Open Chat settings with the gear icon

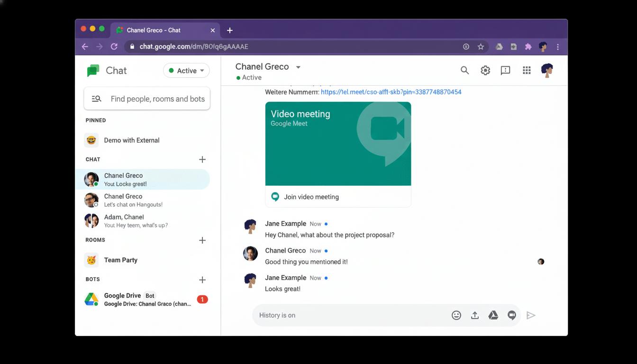(x=485, y=70)
